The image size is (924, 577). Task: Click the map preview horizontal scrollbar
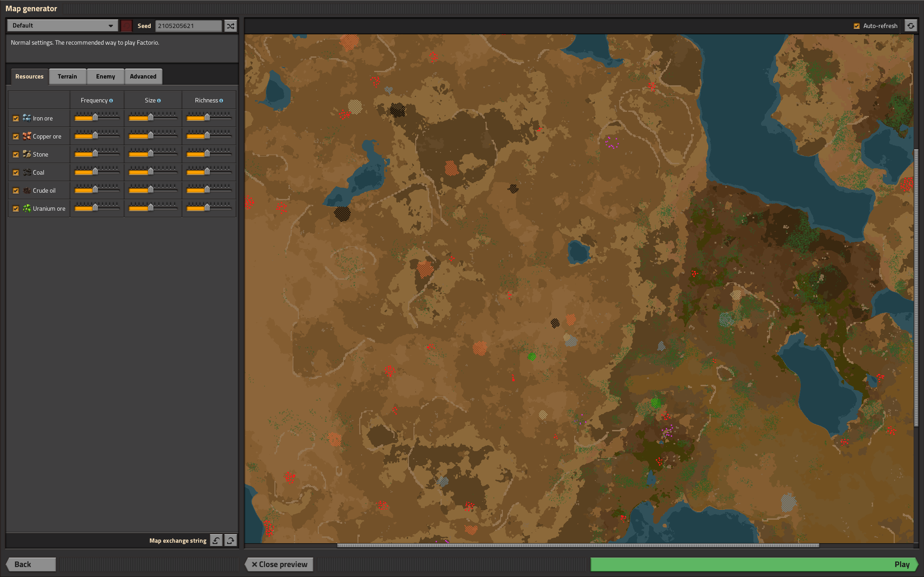[578, 545]
